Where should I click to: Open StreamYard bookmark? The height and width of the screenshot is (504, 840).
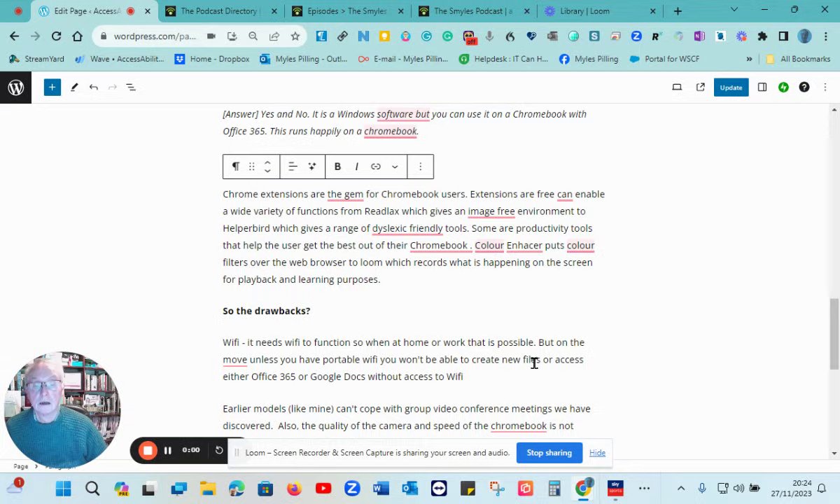(x=38, y=59)
